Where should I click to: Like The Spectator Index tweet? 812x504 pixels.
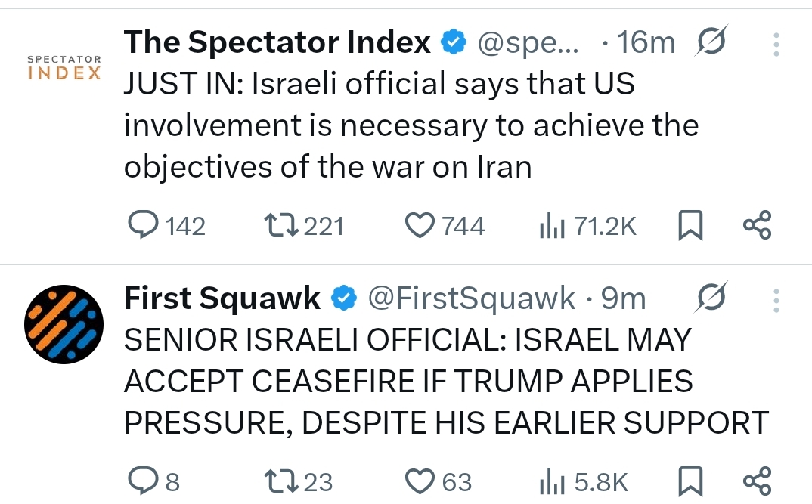tap(420, 225)
